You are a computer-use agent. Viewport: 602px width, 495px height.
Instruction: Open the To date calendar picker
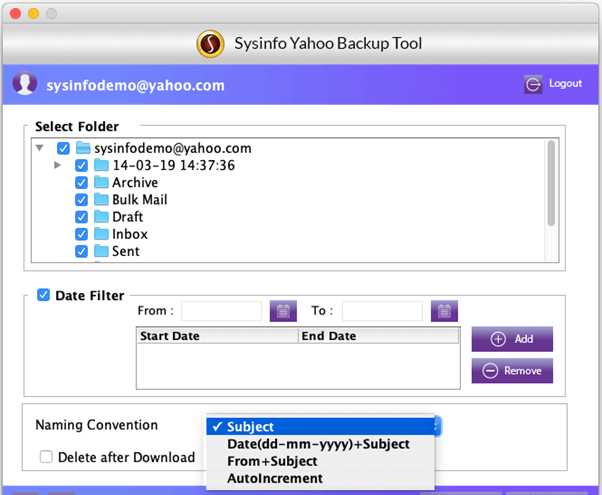(x=444, y=311)
